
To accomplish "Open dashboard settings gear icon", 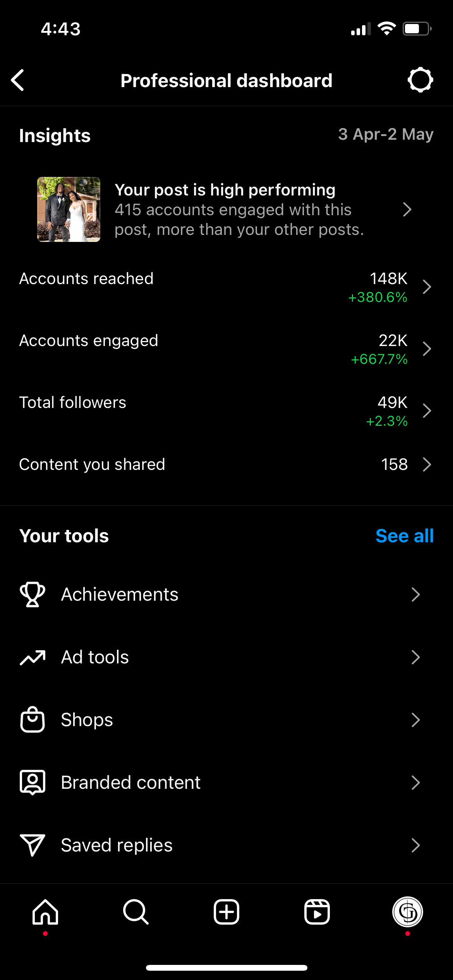I will (420, 80).
